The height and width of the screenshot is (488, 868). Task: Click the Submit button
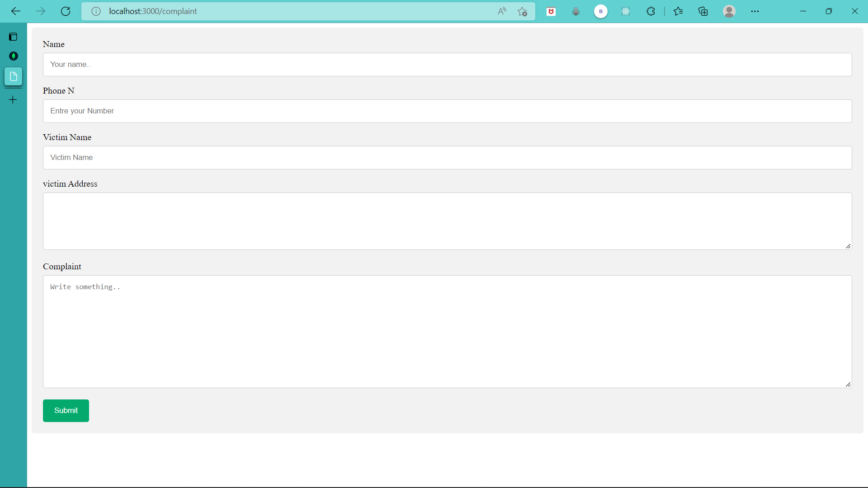tap(66, 410)
